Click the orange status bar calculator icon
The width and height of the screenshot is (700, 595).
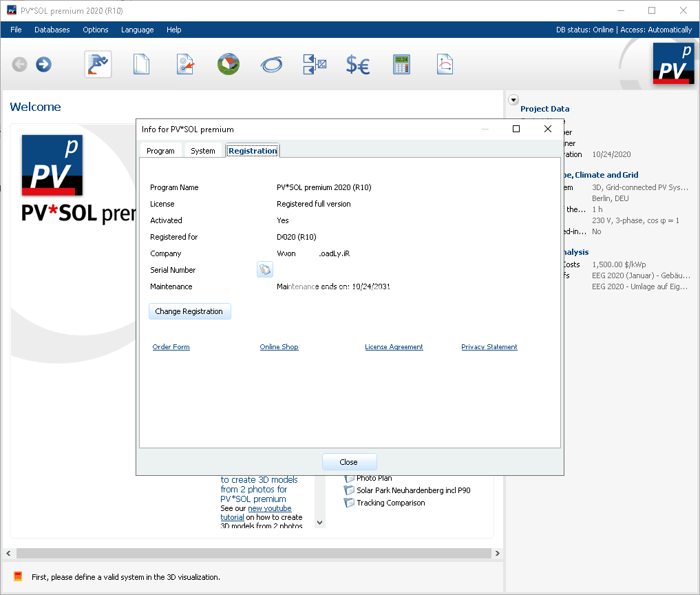18,576
